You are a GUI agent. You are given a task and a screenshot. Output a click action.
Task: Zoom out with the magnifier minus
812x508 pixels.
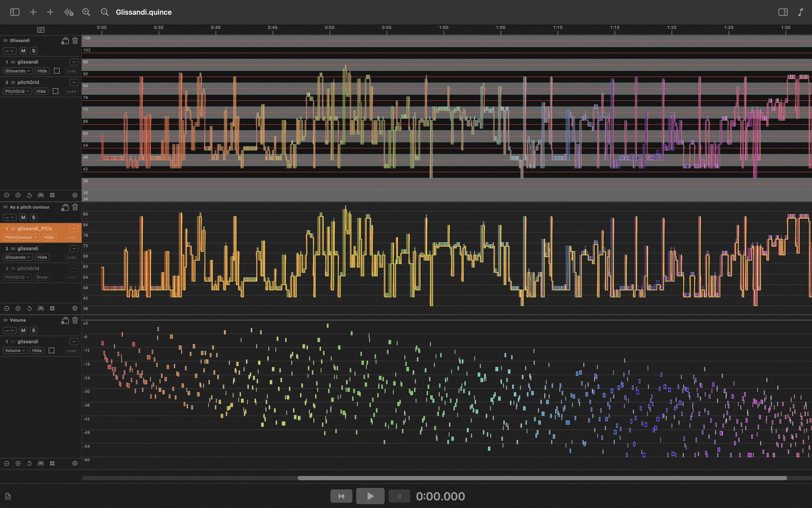tap(105, 12)
